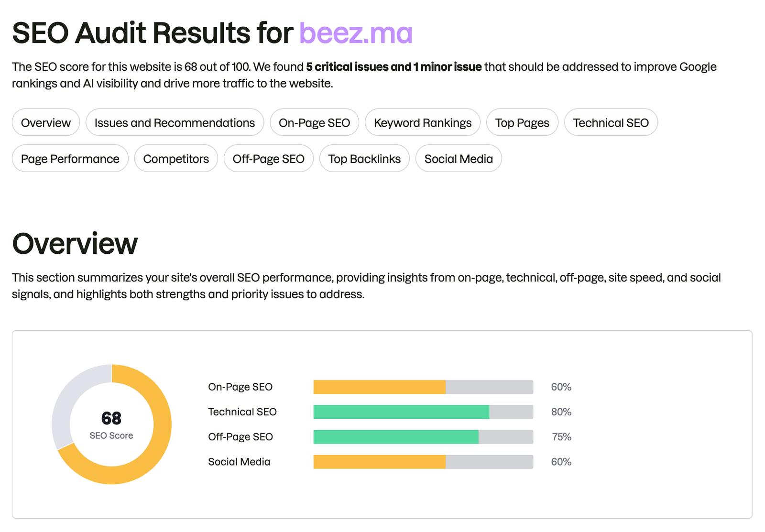Open the Competitors section
The width and height of the screenshot is (765, 532).
[x=176, y=158]
